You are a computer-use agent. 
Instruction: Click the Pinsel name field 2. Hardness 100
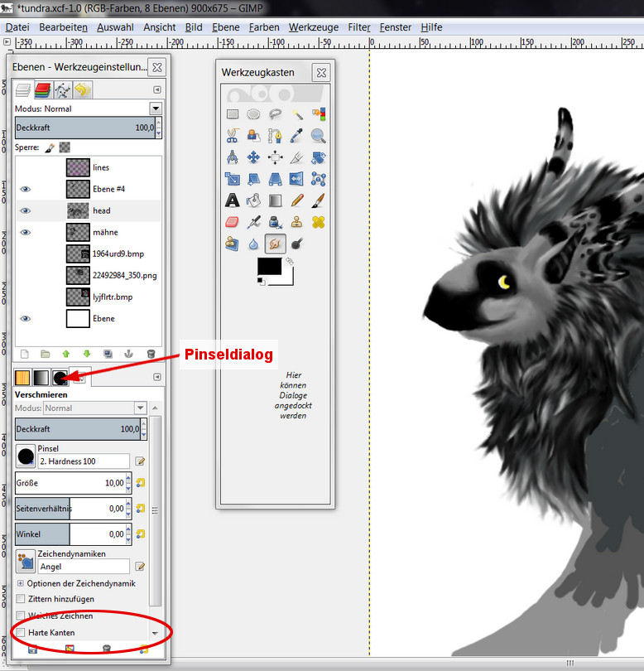(84, 461)
